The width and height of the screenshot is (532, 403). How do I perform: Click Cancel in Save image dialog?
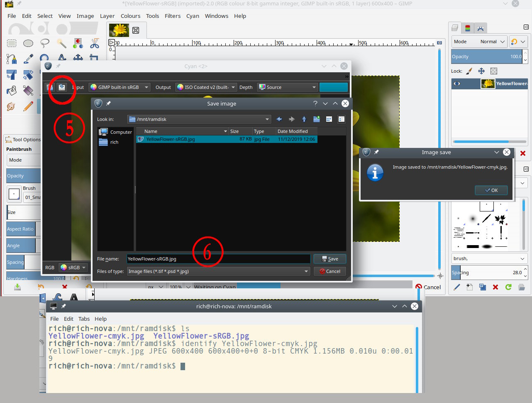click(330, 271)
